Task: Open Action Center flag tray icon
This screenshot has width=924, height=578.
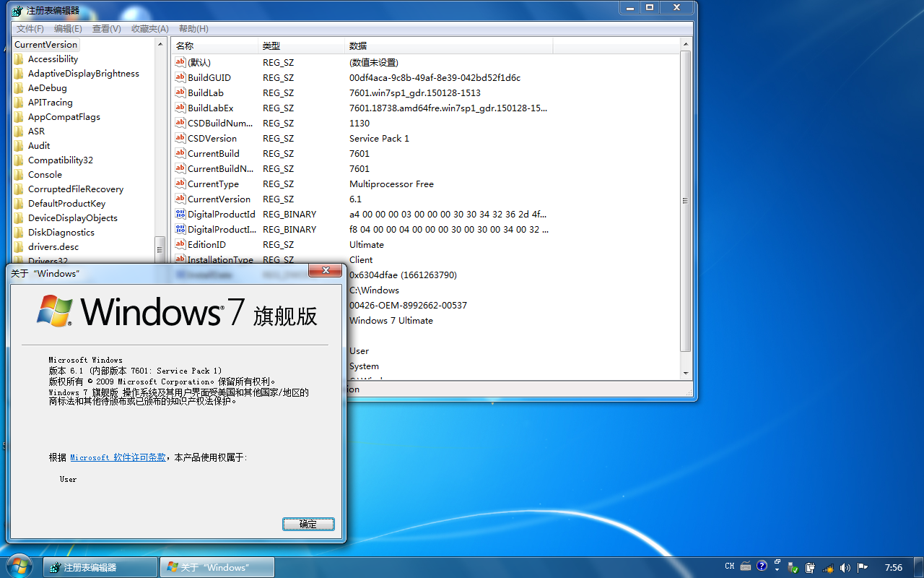Action: [x=862, y=567]
